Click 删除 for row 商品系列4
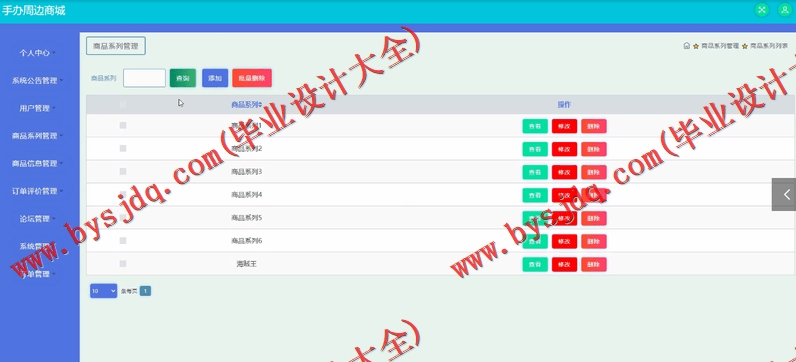 coord(594,195)
